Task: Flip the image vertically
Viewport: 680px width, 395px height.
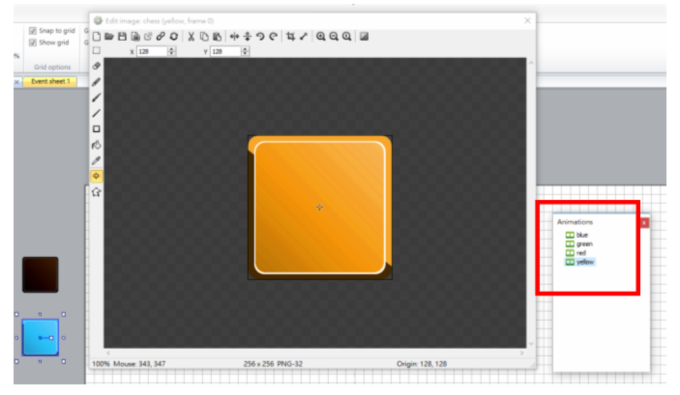Action: [247, 36]
